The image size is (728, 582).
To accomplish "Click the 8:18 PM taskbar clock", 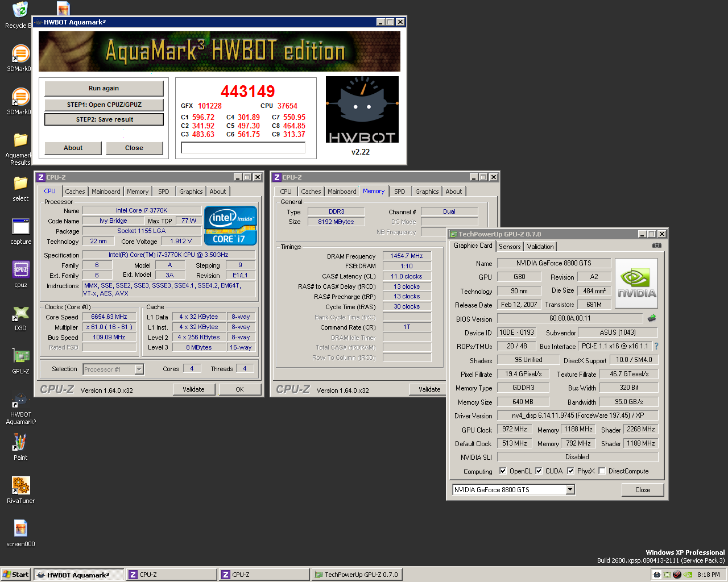I will coord(709,575).
